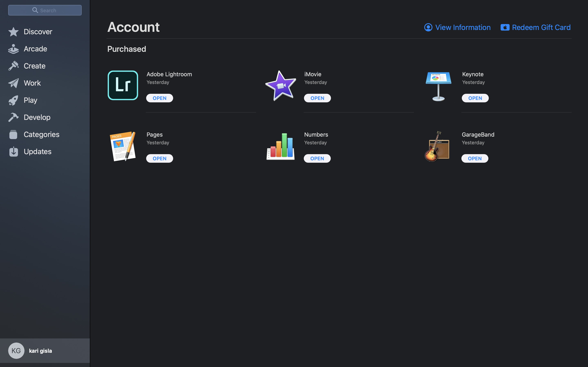
Task: Select the Play rocket icon
Action: 13,100
